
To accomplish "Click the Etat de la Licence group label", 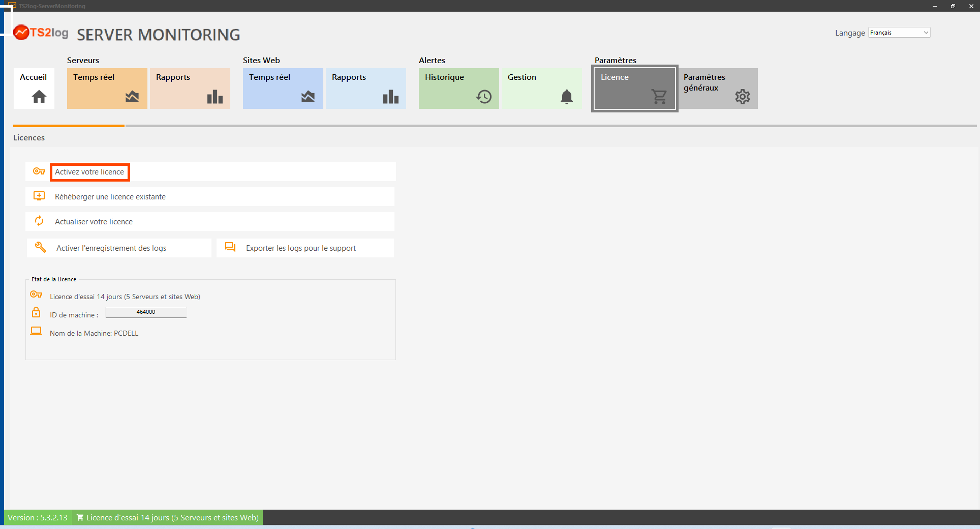I will (54, 279).
